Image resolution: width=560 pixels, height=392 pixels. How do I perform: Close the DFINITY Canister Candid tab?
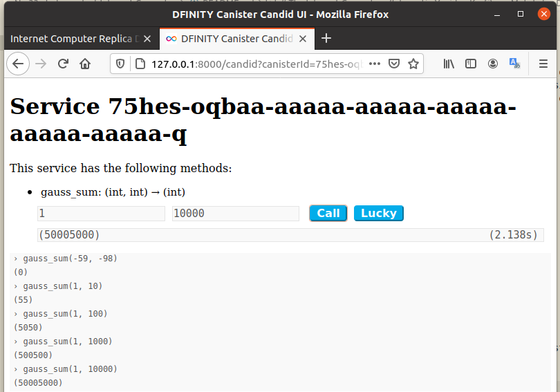pyautogui.click(x=303, y=39)
